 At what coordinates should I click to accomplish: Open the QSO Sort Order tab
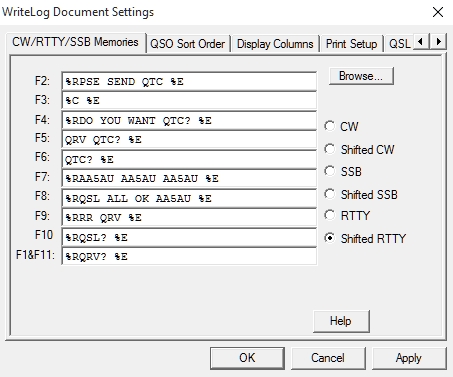click(x=188, y=44)
